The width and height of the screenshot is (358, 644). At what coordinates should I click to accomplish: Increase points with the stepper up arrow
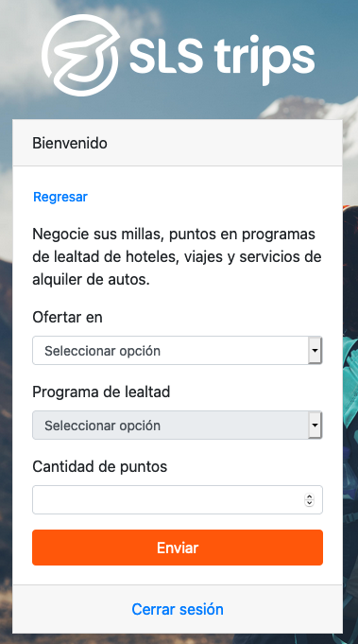pyautogui.click(x=309, y=497)
